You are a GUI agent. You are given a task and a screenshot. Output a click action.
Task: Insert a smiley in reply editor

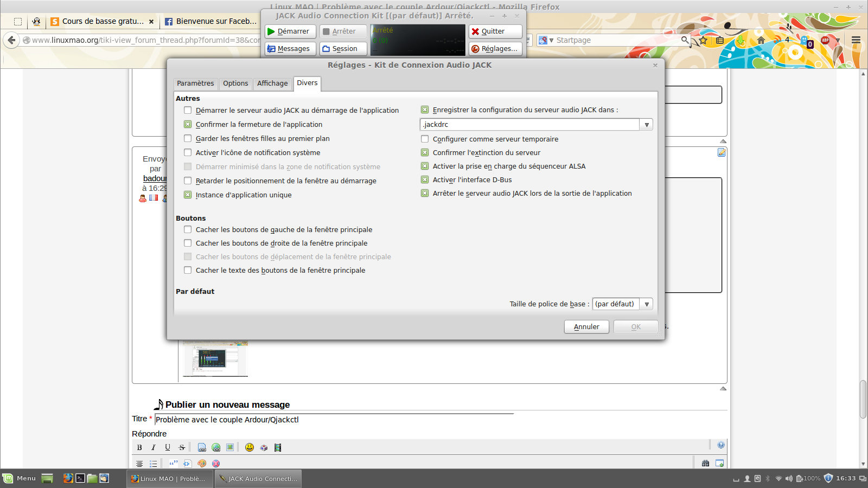[x=250, y=447]
